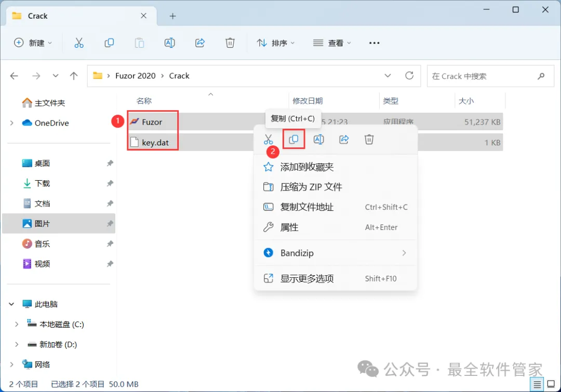Click the toolbar Rename icon
The image size is (561, 392).
tap(169, 43)
